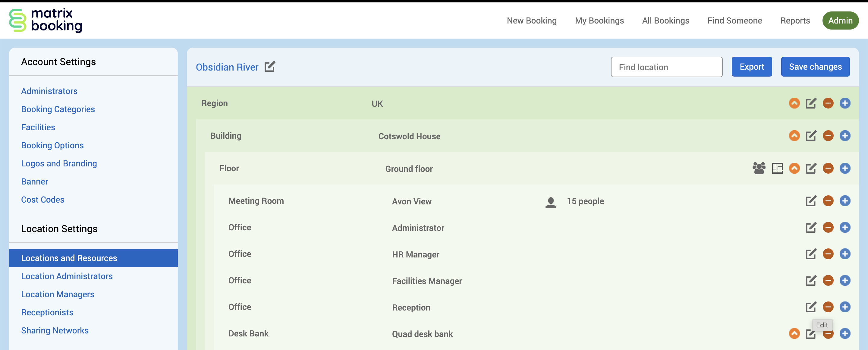
Task: Collapse the Ground floor section
Action: point(794,168)
